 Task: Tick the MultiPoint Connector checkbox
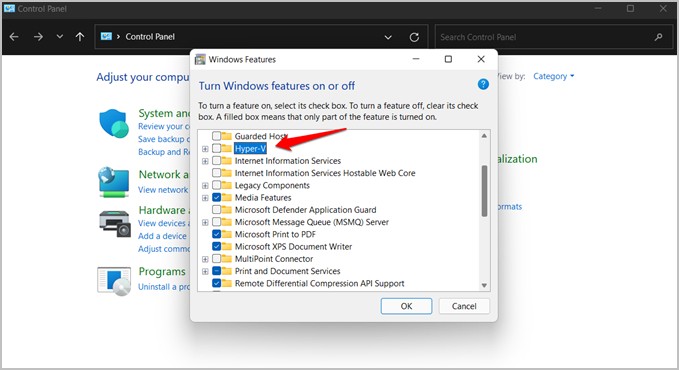point(217,259)
